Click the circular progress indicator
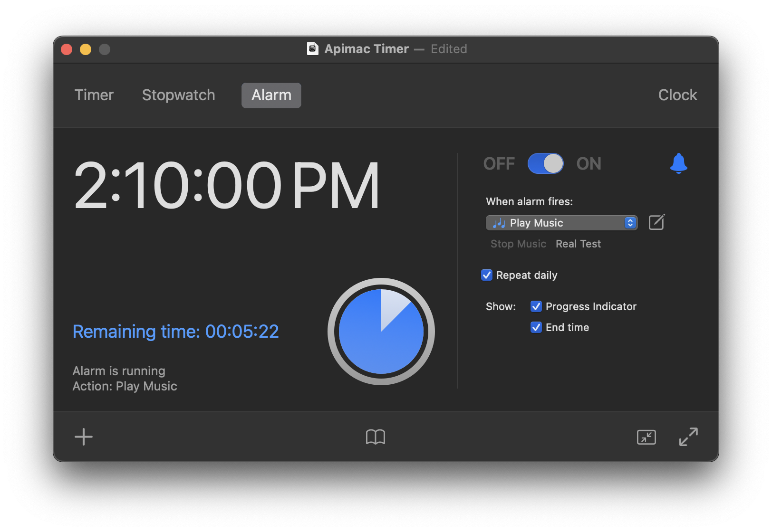 tap(381, 332)
